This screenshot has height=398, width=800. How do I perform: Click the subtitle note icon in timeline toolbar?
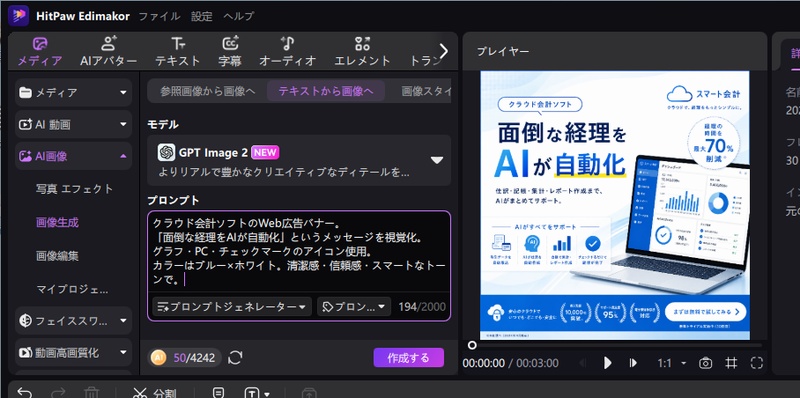pos(218,393)
